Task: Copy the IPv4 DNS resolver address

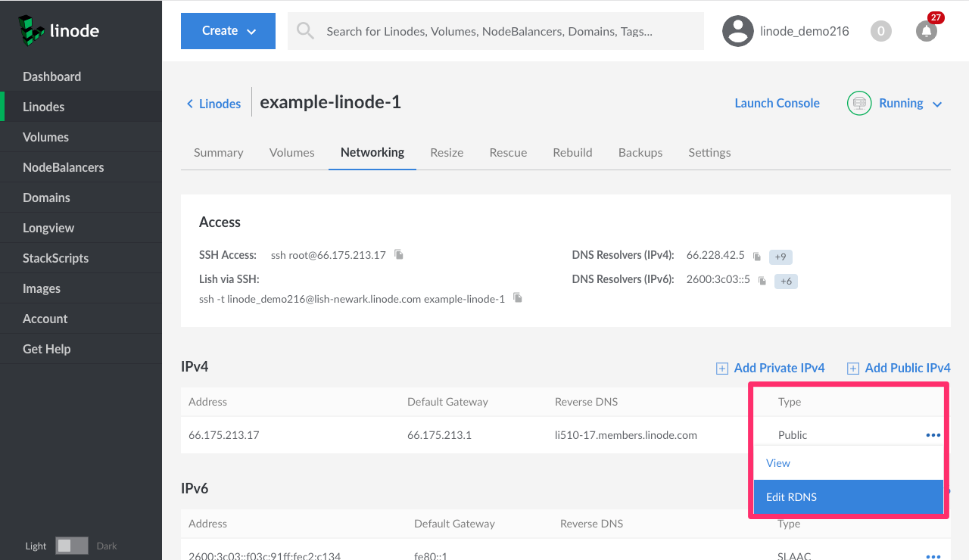Action: click(x=756, y=257)
